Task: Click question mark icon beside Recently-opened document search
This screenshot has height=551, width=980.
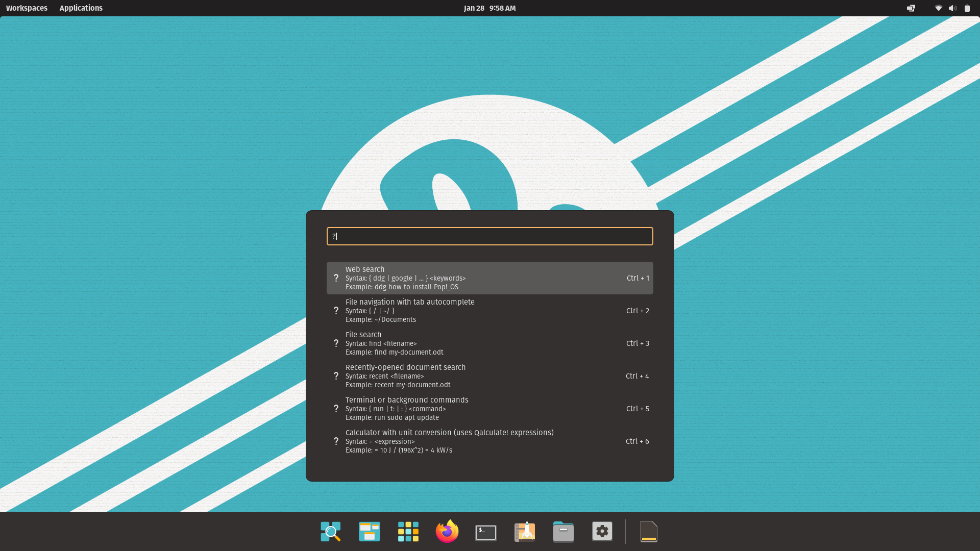Action: (336, 376)
